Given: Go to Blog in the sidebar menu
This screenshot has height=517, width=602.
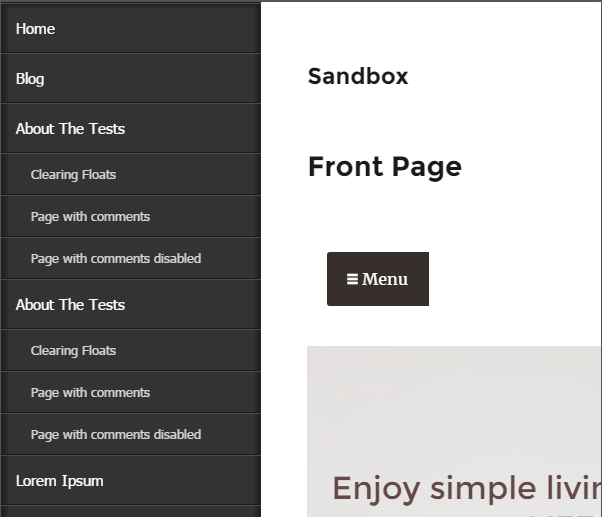Looking at the screenshot, I should tap(131, 79).
